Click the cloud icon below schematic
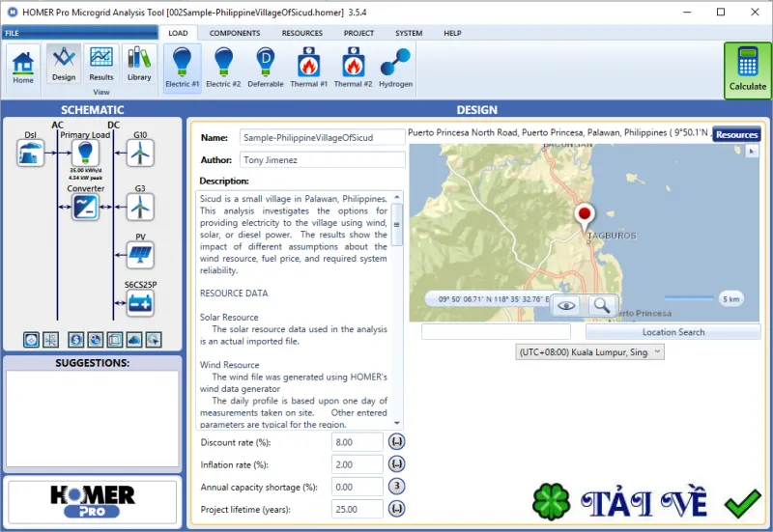The width and height of the screenshot is (773, 532). (134, 340)
